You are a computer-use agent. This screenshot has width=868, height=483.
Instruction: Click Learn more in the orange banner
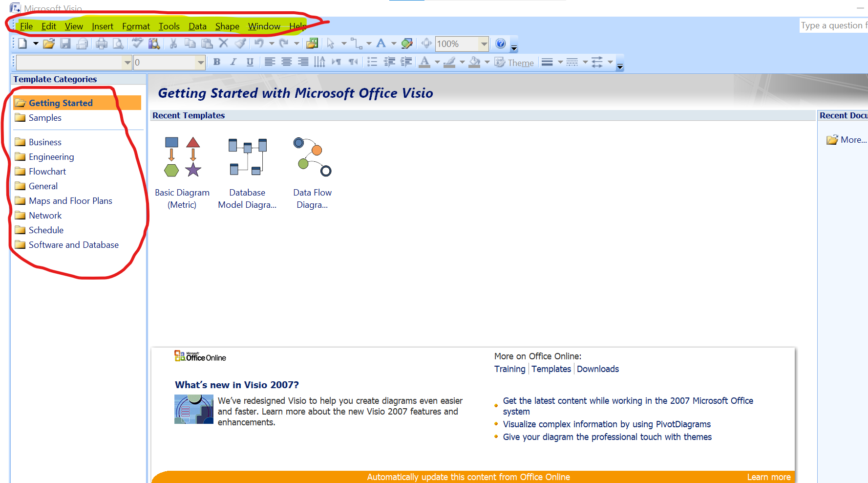[x=768, y=477]
